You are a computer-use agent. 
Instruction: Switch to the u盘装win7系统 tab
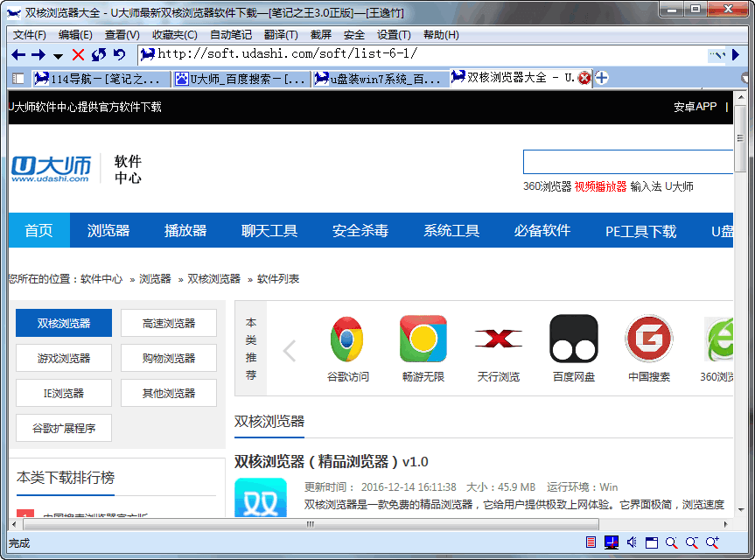pos(380,79)
